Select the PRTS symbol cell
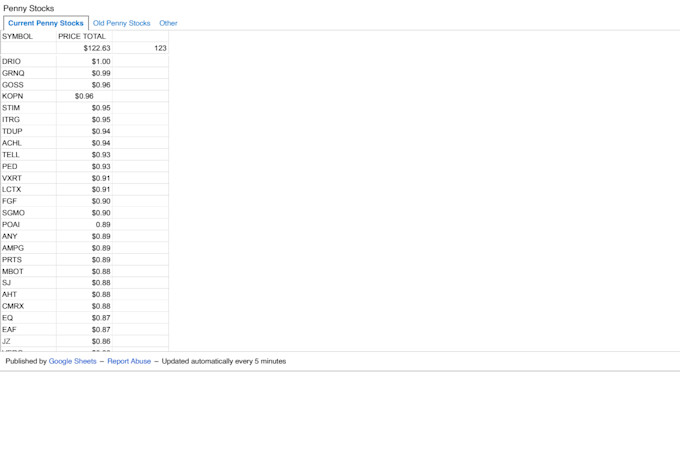 (x=29, y=260)
